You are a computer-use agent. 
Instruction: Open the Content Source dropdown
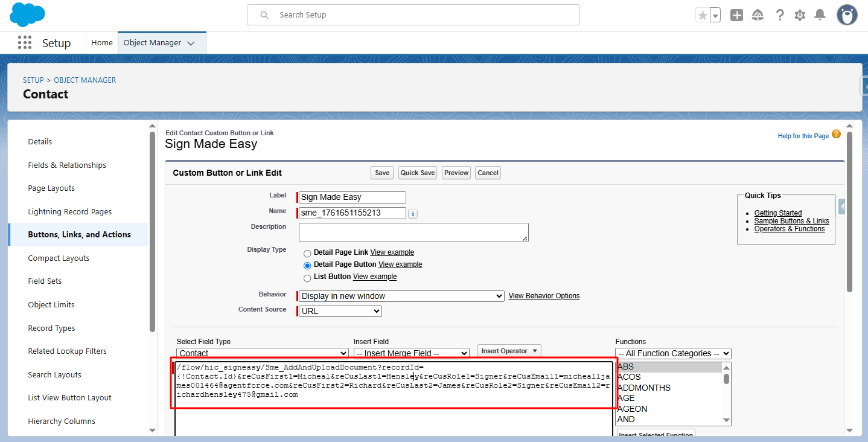tap(341, 311)
